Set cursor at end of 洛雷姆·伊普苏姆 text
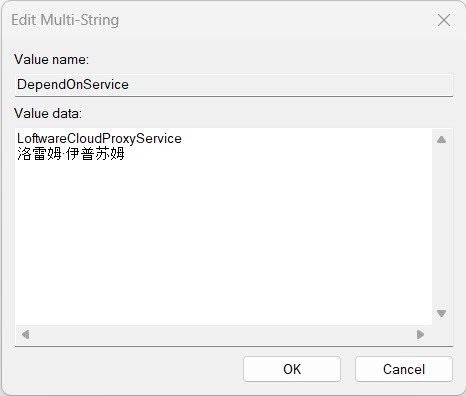466x396 pixels. pos(125,154)
